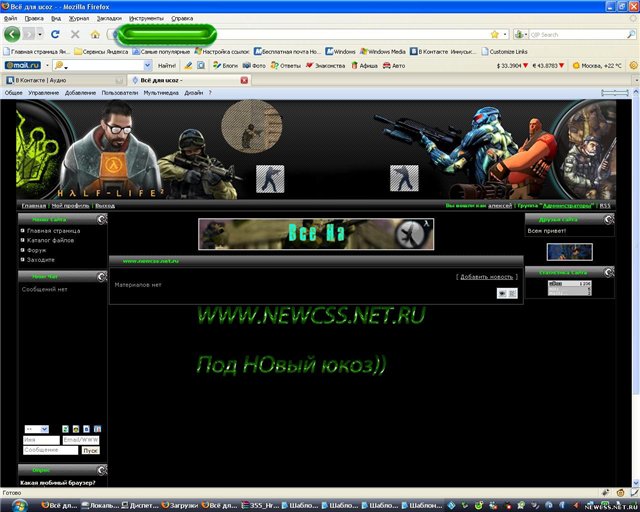The height and width of the screenshot is (512, 640).
Task: Click the eye icon below Добавить новость
Action: tap(502, 293)
